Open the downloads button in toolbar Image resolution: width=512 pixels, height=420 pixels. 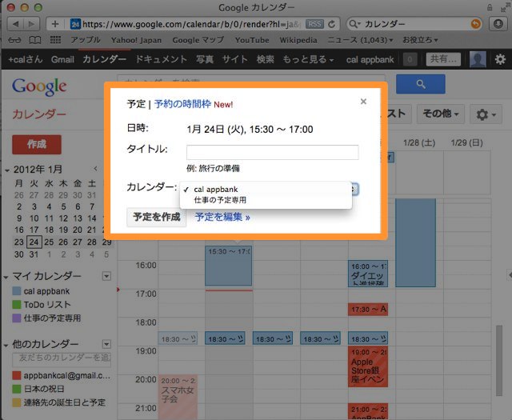tap(498, 24)
